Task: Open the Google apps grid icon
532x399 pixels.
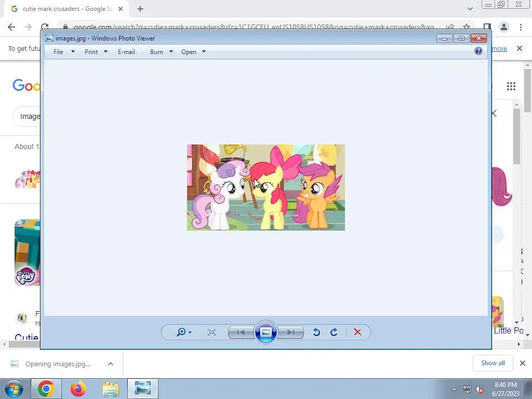Action: point(511,86)
